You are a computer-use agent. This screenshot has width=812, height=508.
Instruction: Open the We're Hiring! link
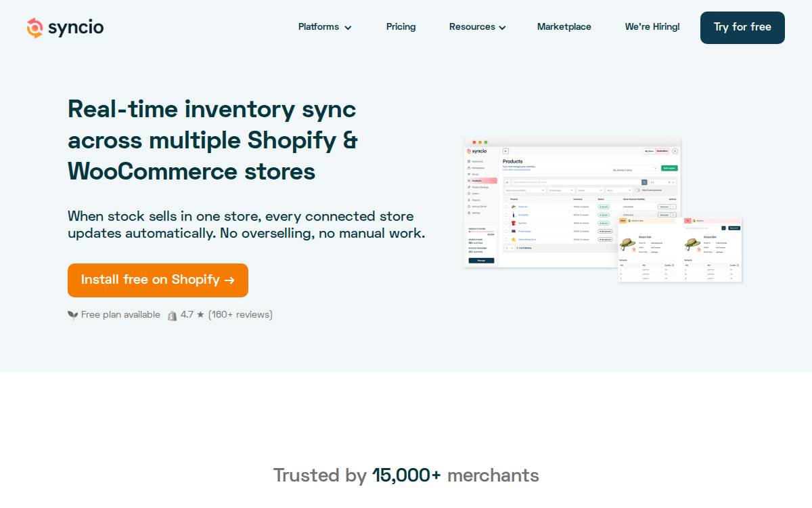pos(652,27)
